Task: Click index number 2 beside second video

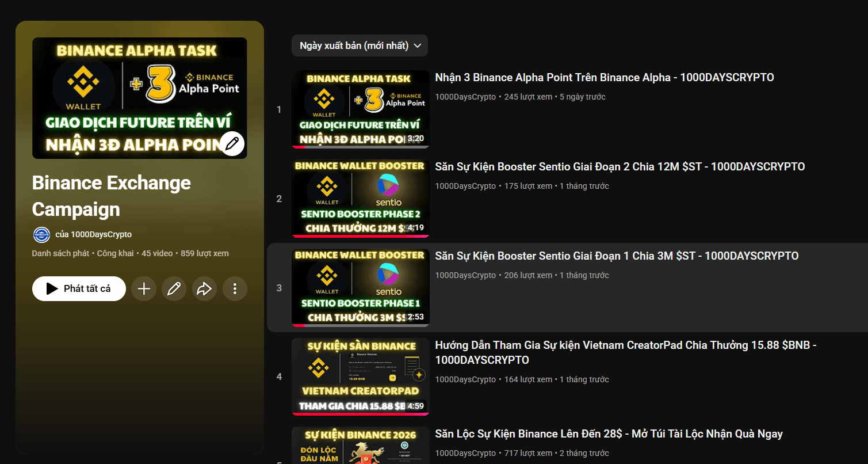Action: pos(279,199)
